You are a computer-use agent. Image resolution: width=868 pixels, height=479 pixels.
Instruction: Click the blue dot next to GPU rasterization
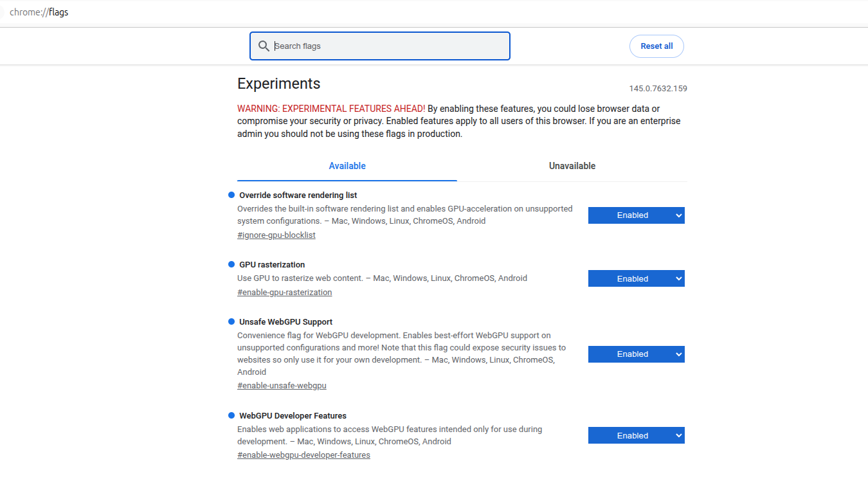pyautogui.click(x=231, y=264)
